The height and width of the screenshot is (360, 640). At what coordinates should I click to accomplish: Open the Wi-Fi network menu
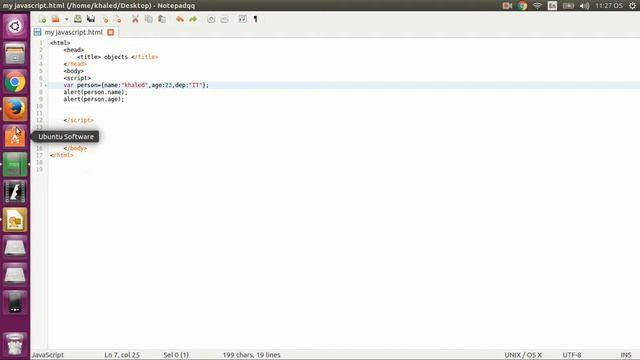click(x=538, y=6)
